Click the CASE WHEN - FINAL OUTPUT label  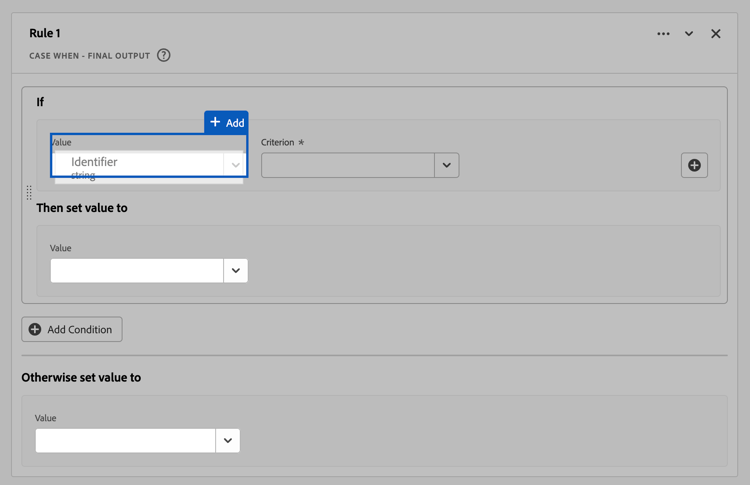pyautogui.click(x=89, y=56)
